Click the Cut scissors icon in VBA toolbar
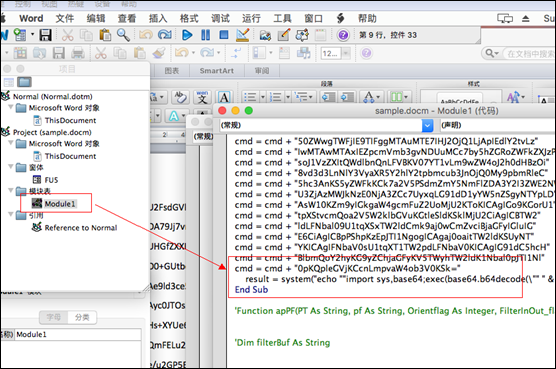Image resolution: width=556 pixels, height=369 pixels. pos(67,35)
